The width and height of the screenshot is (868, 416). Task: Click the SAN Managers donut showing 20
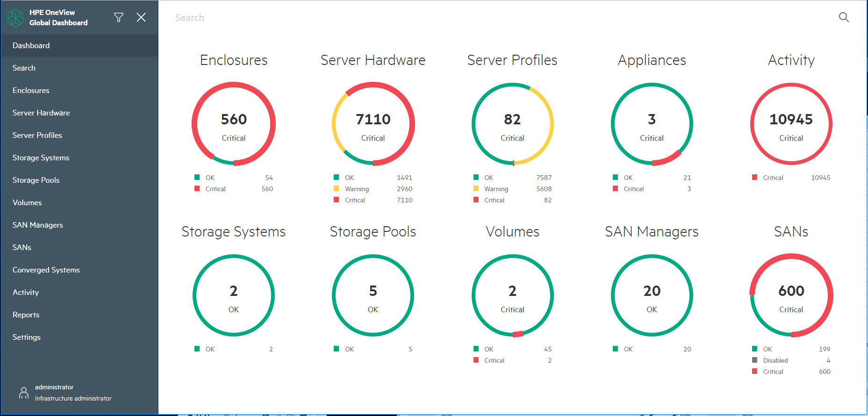(x=652, y=295)
